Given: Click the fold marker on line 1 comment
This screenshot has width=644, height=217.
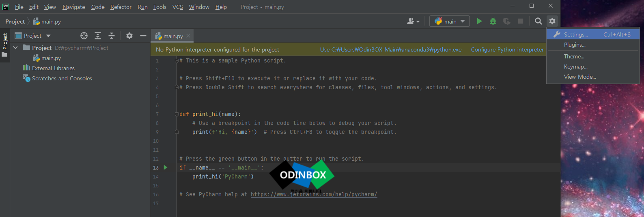Looking at the screenshot, I should [x=177, y=60].
